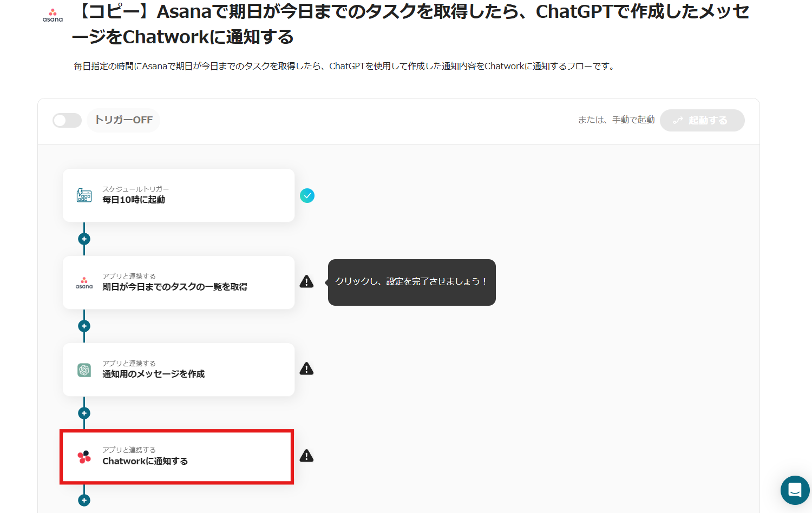Click the flow description starting with 毎日指定の時間に
The width and height of the screenshot is (812, 513).
[x=345, y=66]
